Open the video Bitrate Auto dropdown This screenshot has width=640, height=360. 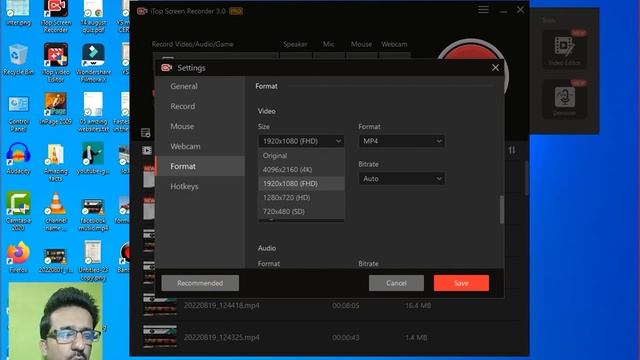[402, 179]
